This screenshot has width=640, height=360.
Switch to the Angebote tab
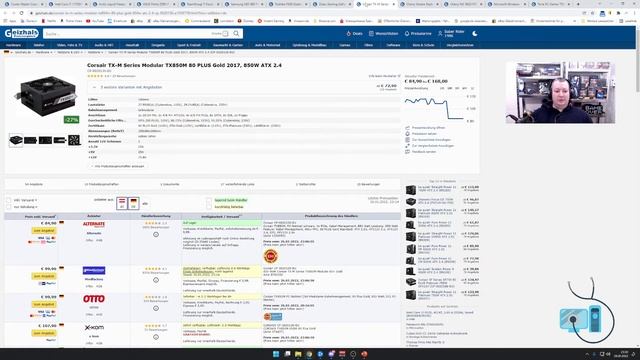pyautogui.click(x=33, y=184)
